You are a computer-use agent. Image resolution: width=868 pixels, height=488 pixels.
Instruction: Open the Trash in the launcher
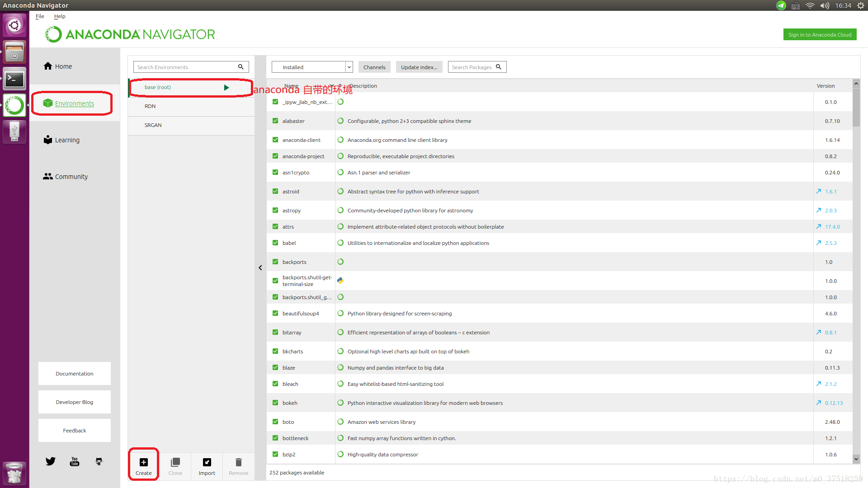(x=14, y=473)
